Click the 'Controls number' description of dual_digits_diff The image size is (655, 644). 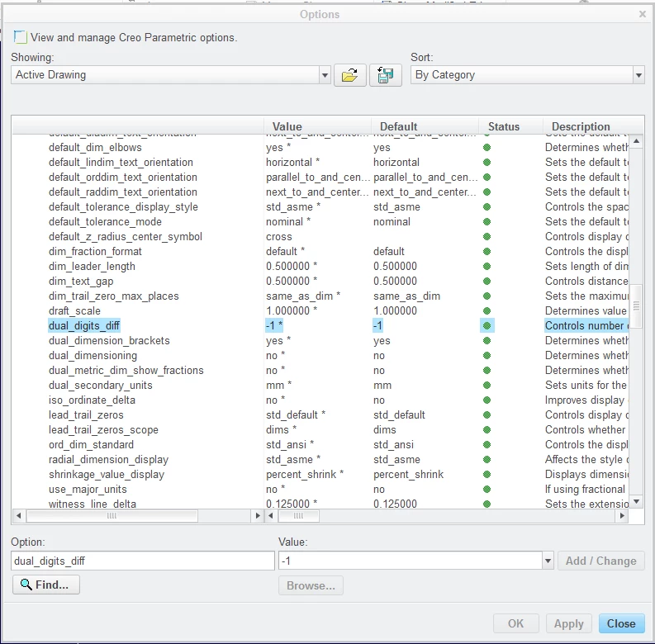pos(586,326)
